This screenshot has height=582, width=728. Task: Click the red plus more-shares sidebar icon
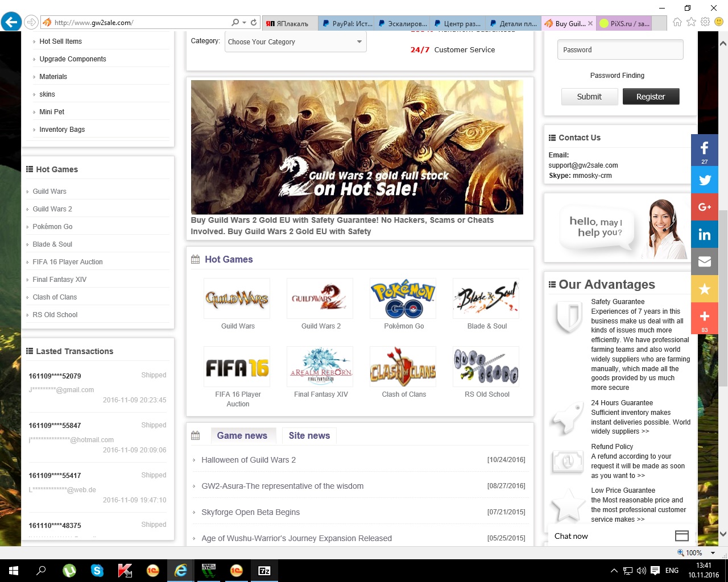tap(704, 318)
